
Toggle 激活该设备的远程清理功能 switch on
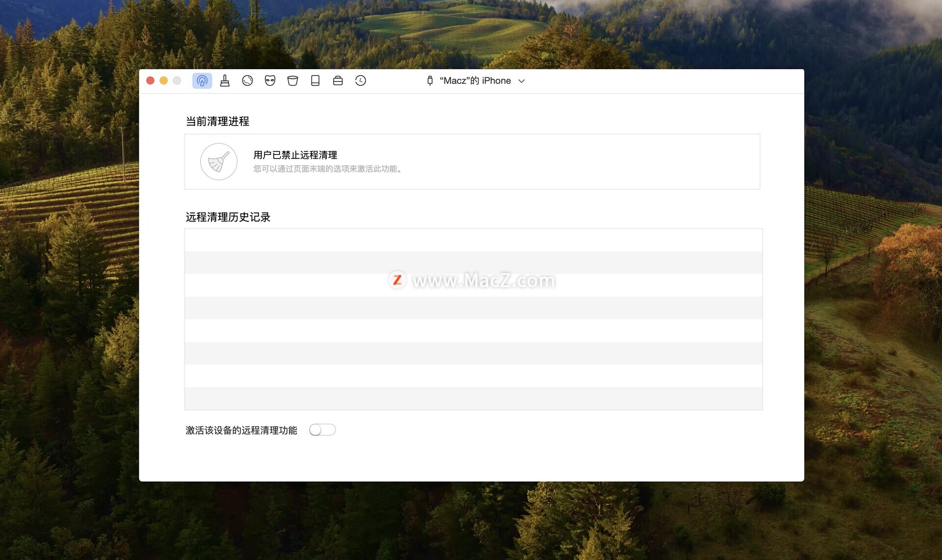(322, 430)
